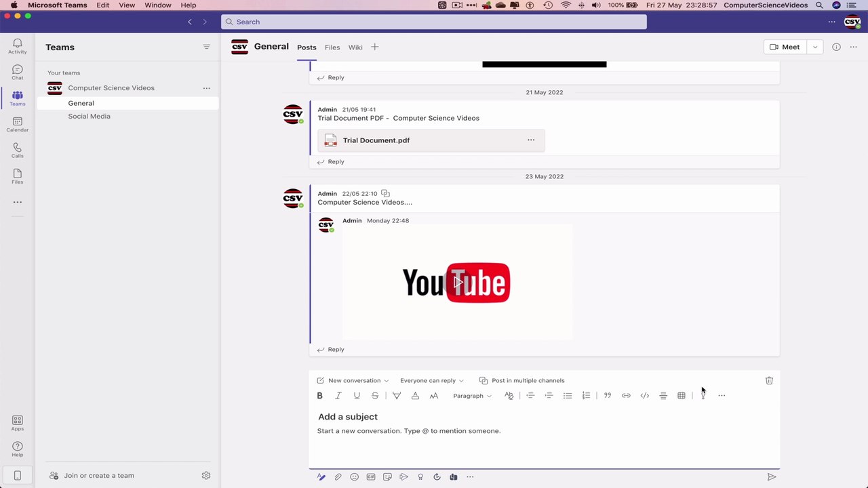This screenshot has height=488, width=868.
Task: Open the Calendar view
Action: click(x=18, y=125)
